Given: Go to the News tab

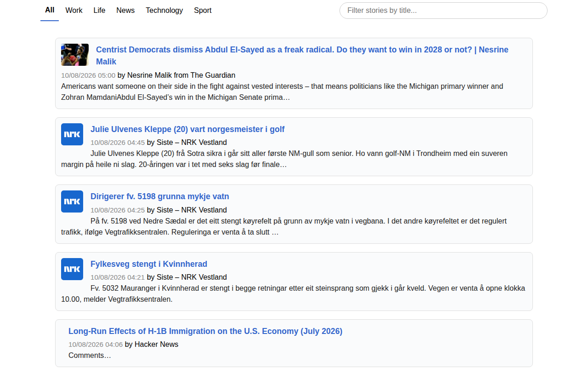Looking at the screenshot, I should (x=125, y=10).
